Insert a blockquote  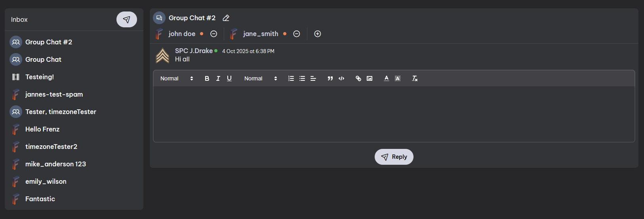coord(330,78)
